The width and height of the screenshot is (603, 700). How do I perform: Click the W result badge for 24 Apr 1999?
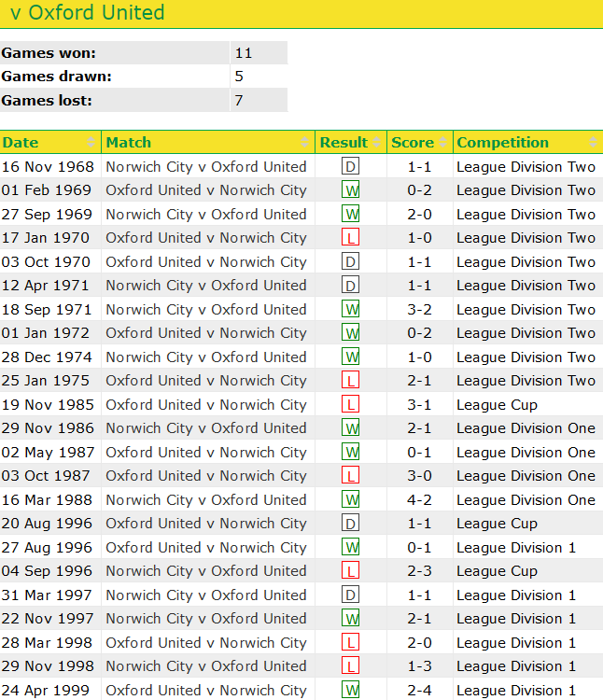coord(351,691)
